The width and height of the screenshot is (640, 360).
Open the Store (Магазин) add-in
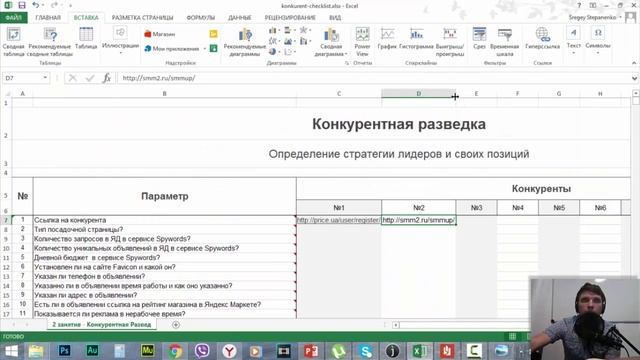[160, 34]
